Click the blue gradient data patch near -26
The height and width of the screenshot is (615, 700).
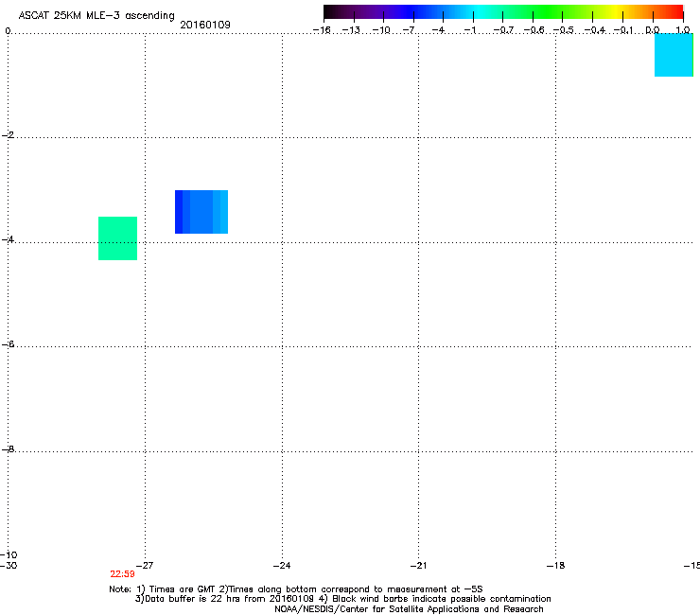(x=201, y=212)
